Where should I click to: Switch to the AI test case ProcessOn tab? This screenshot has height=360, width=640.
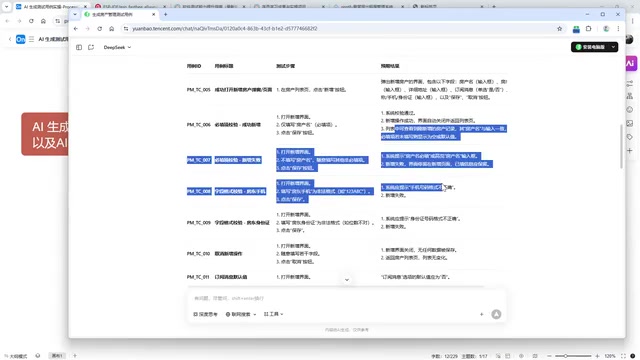click(51, 7)
